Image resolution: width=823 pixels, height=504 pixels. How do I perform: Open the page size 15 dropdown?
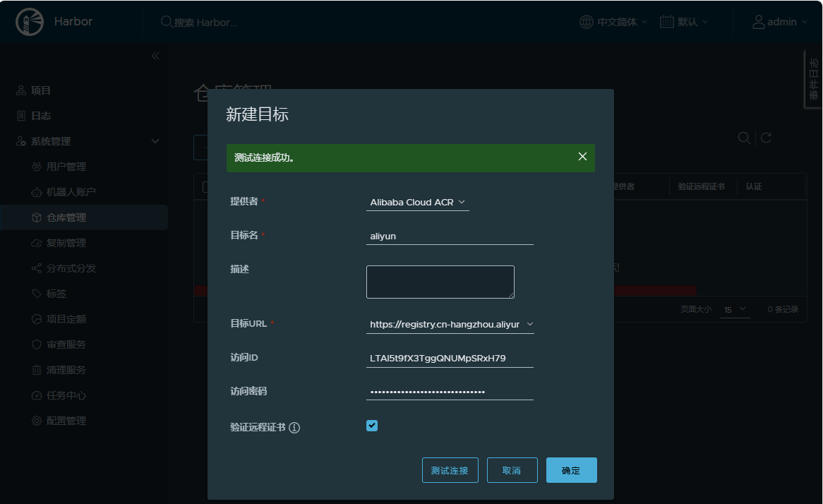coord(735,309)
